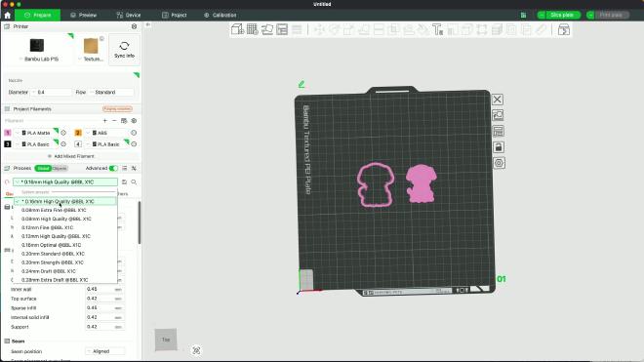Save the current process preset icon

point(124,182)
